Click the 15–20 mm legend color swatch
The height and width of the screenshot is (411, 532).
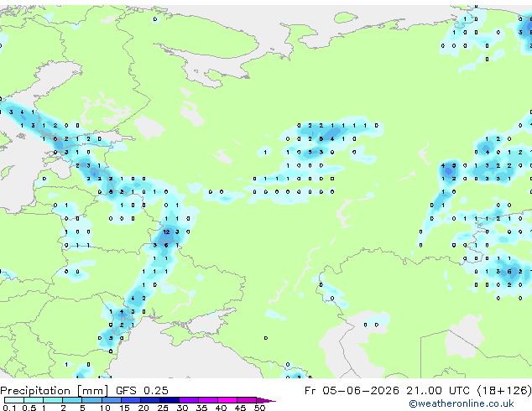[x=131, y=400]
